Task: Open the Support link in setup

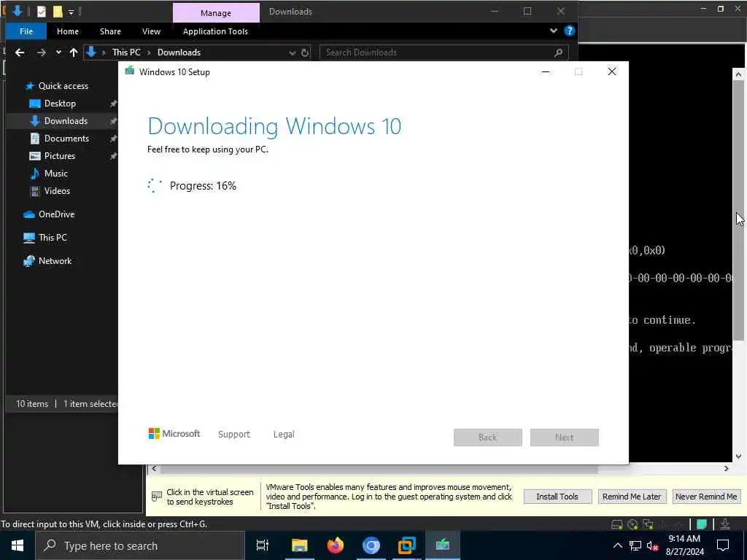Action: (234, 435)
